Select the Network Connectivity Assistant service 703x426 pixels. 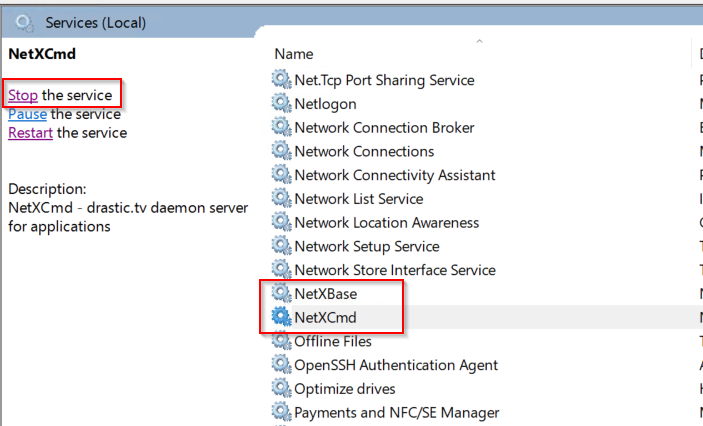pyautogui.click(x=395, y=175)
